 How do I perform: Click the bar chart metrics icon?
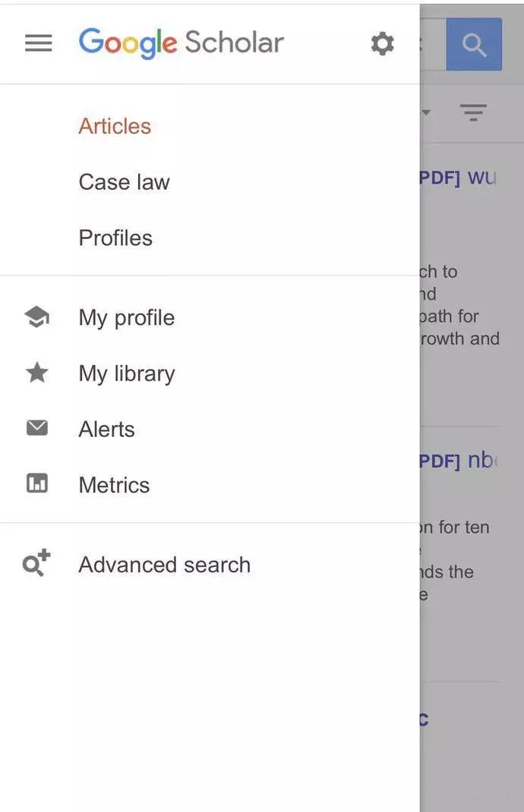click(37, 484)
